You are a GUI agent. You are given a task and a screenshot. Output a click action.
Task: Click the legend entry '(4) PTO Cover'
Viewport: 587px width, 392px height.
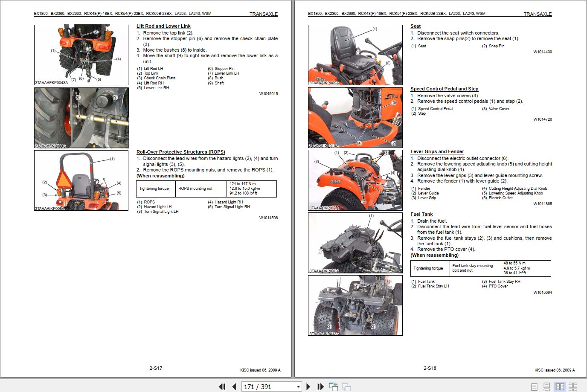pyautogui.click(x=495, y=286)
